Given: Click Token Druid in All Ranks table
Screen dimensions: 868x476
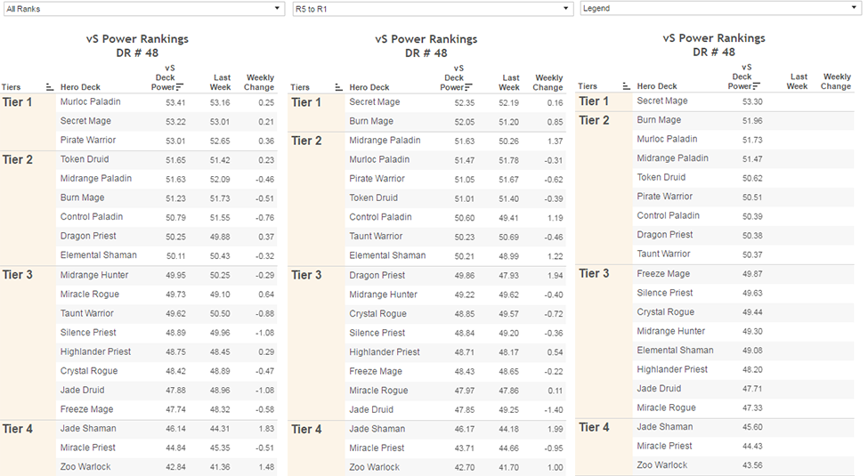Looking at the screenshot, I should pyautogui.click(x=85, y=159).
